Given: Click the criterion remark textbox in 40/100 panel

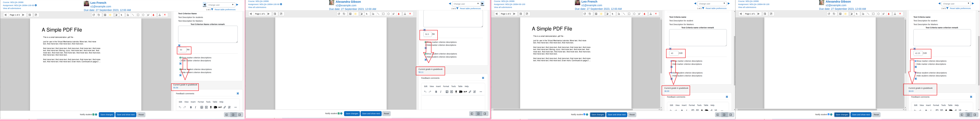Looking at the screenshot, I should pos(698,38).
